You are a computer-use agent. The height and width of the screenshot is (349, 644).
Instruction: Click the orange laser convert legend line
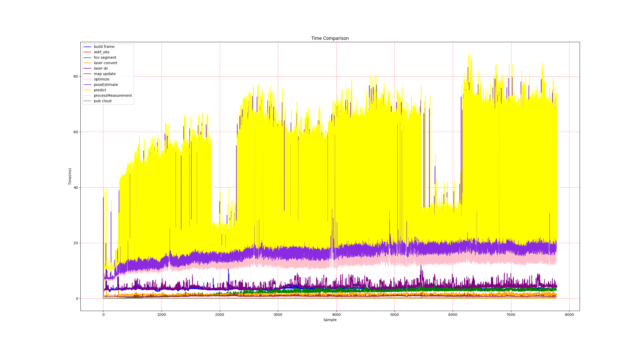pyautogui.click(x=87, y=63)
